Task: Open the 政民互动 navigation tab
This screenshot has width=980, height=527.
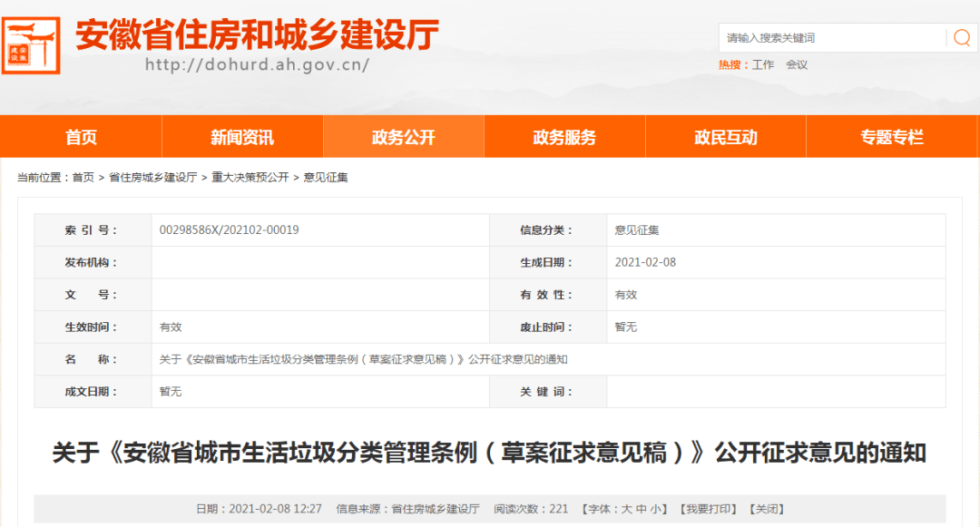Action: pos(726,137)
